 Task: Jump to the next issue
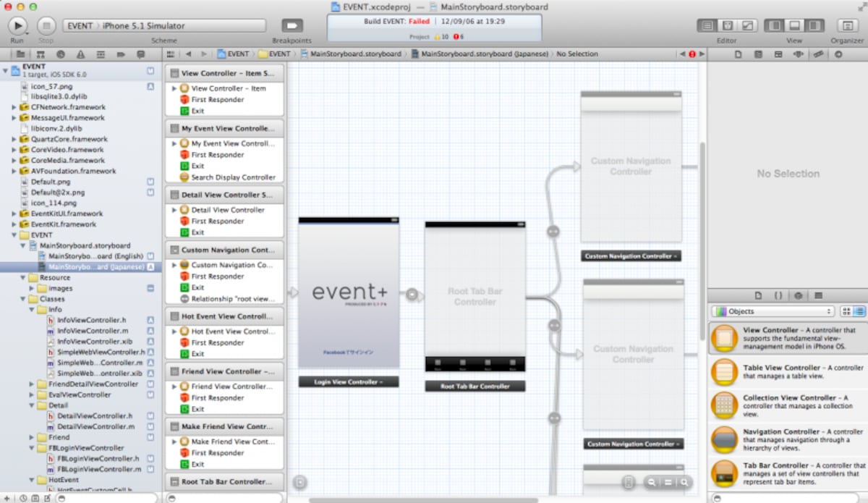(x=702, y=54)
